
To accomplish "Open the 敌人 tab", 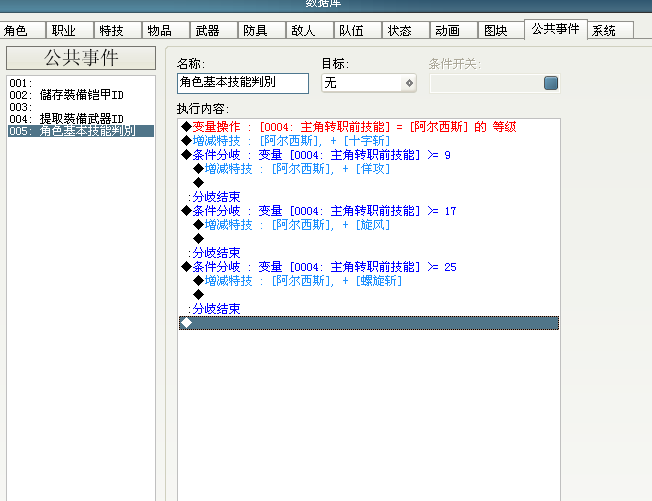I will pyautogui.click(x=310, y=30).
